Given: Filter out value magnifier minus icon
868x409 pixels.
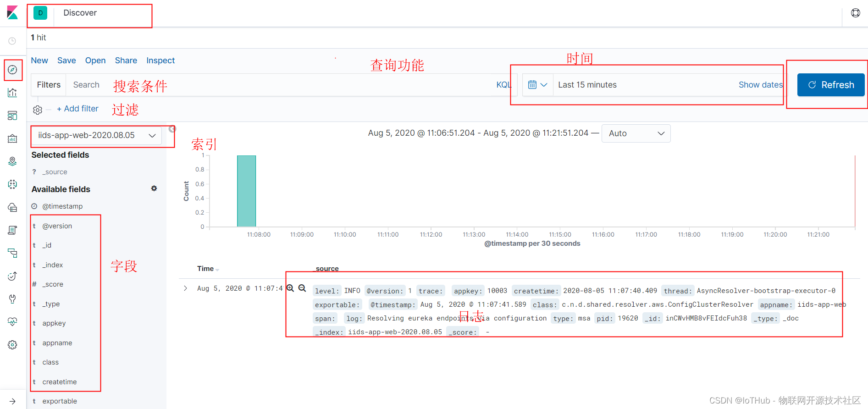Looking at the screenshot, I should click(x=302, y=288).
